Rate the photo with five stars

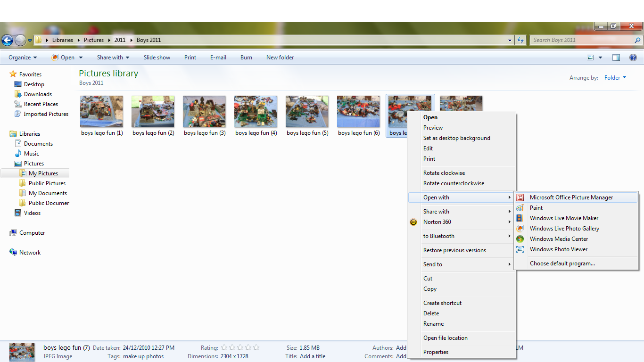pos(256,348)
